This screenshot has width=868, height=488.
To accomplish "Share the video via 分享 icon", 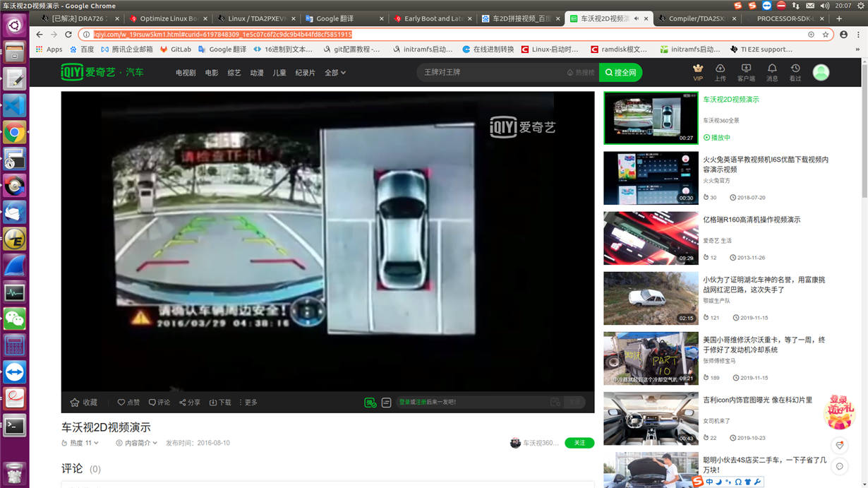I will click(x=190, y=403).
